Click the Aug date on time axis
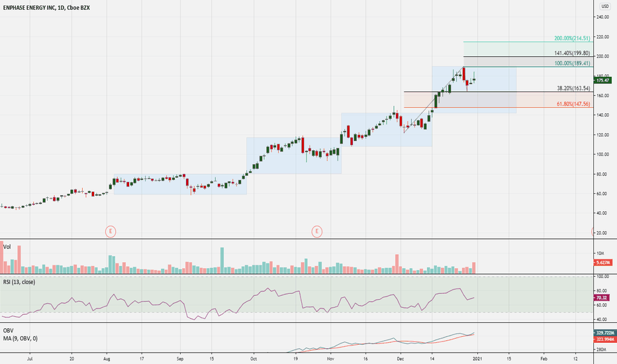 (107, 359)
